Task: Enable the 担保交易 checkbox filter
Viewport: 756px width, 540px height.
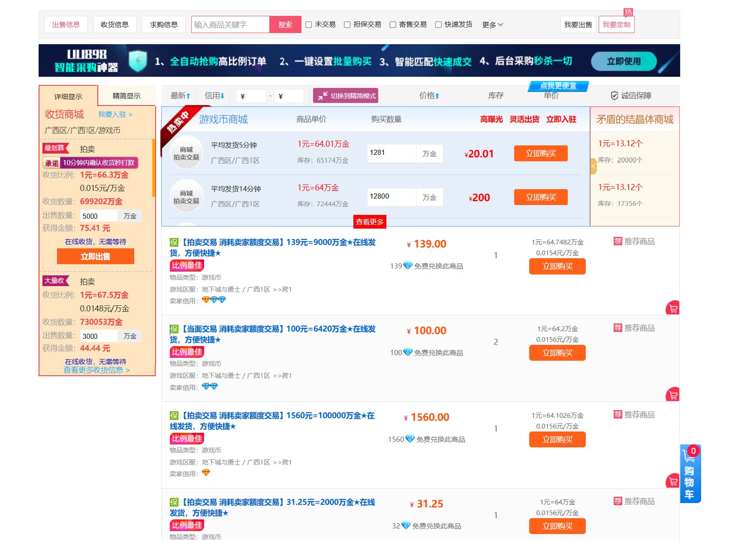Action: tap(347, 24)
